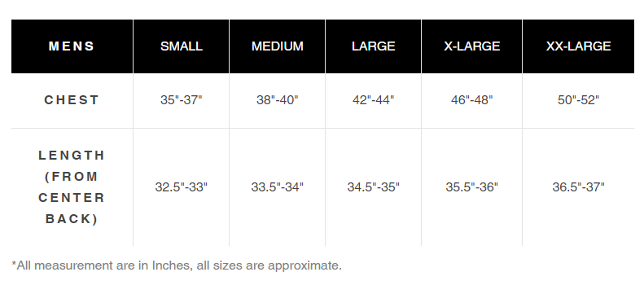Click the measurement footnote text

coord(177,265)
